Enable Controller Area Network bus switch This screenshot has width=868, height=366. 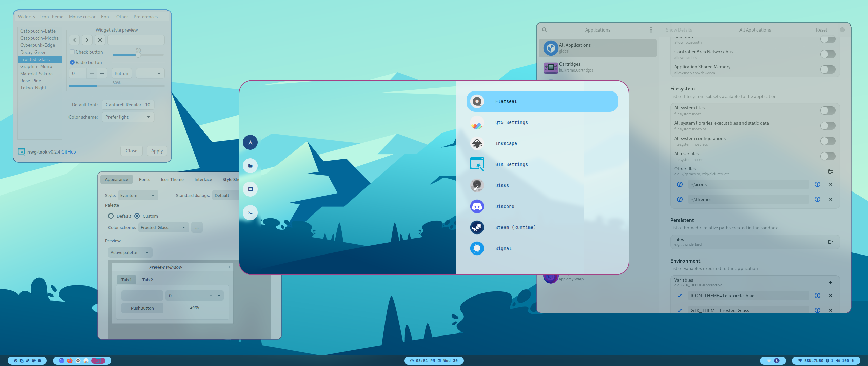coord(828,54)
